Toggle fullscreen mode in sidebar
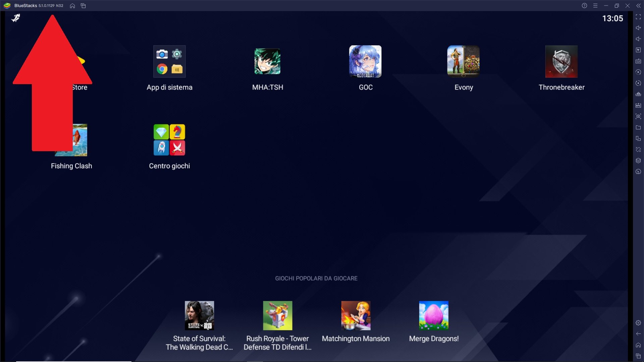 pyautogui.click(x=638, y=17)
